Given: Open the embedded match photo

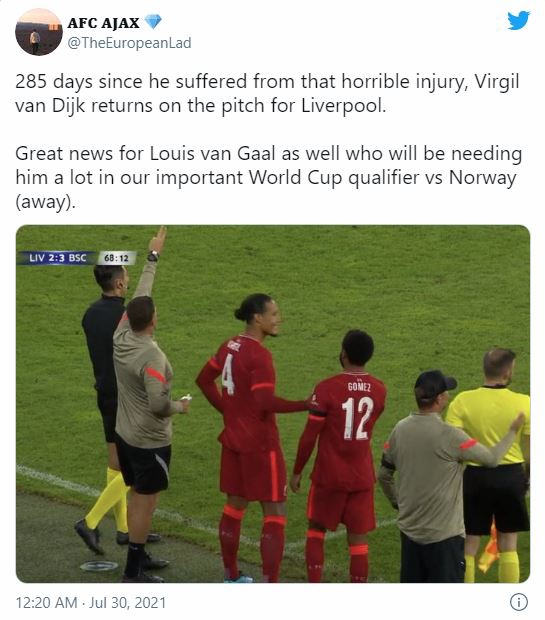Looking at the screenshot, I should click(x=273, y=404).
